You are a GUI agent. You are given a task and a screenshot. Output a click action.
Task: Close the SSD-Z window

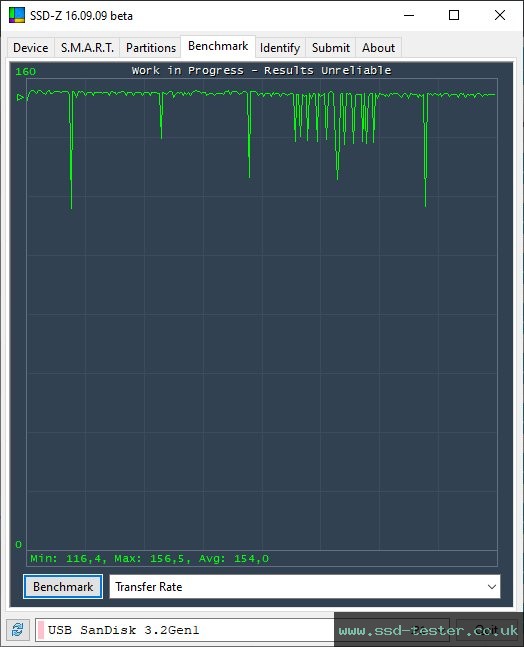pos(500,15)
